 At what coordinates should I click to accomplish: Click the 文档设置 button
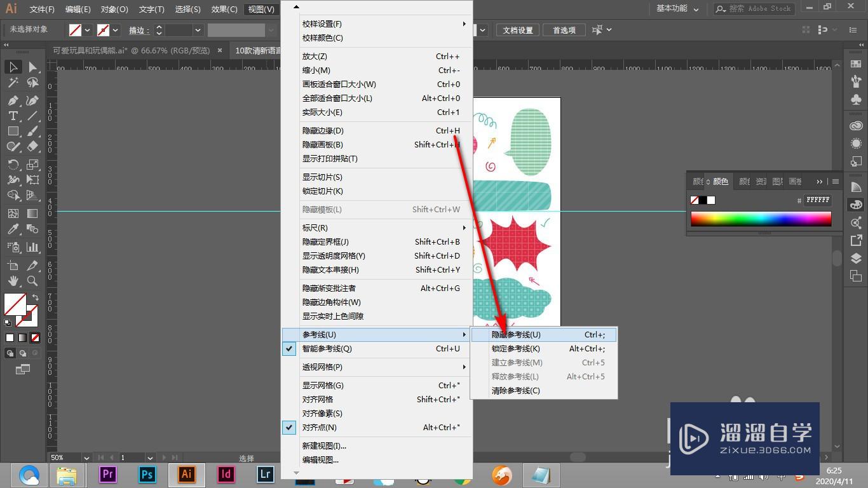pos(518,30)
